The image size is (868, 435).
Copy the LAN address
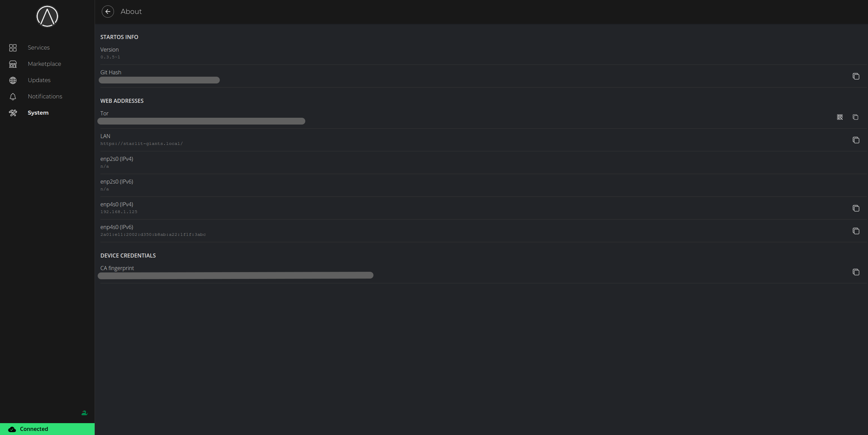(x=856, y=140)
